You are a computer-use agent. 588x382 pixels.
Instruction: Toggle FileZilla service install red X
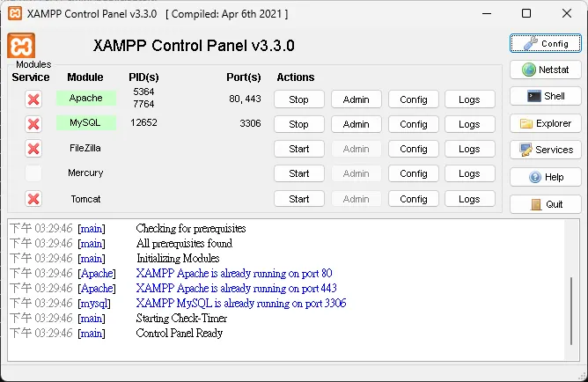click(x=33, y=149)
